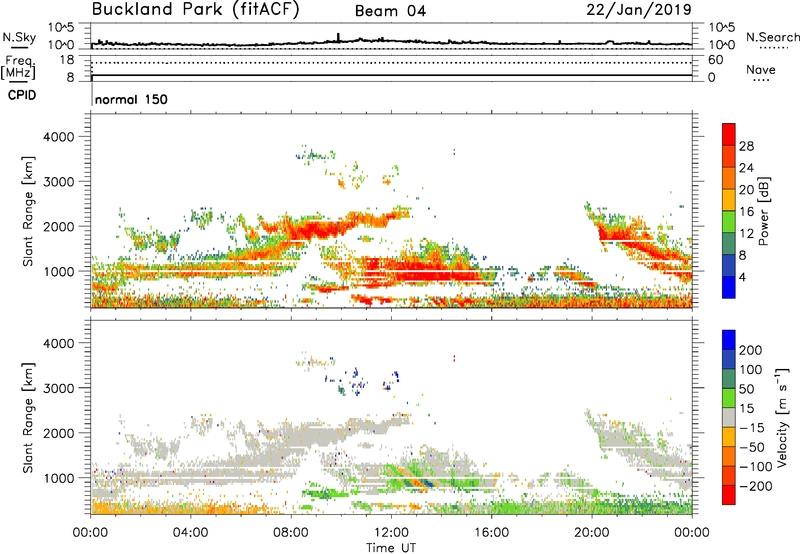The width and height of the screenshot is (800, 554).
Task: Click the '200' Velocity colorbar value
Action: coord(751,350)
